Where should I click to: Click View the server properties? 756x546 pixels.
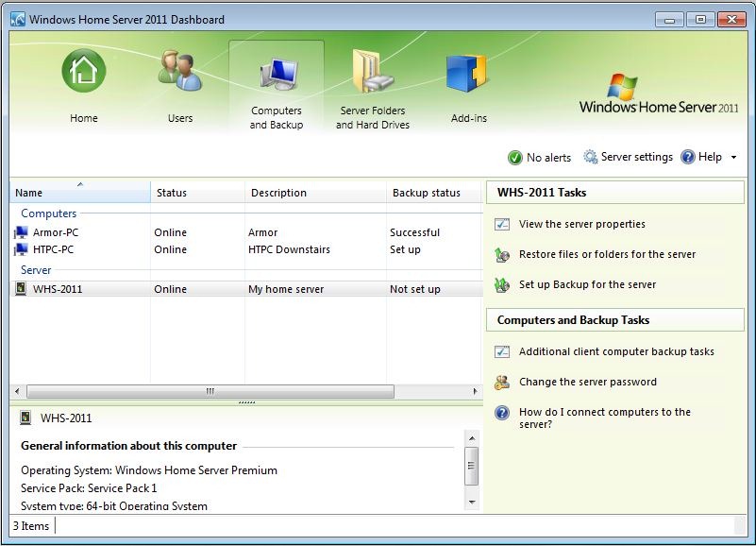[582, 224]
